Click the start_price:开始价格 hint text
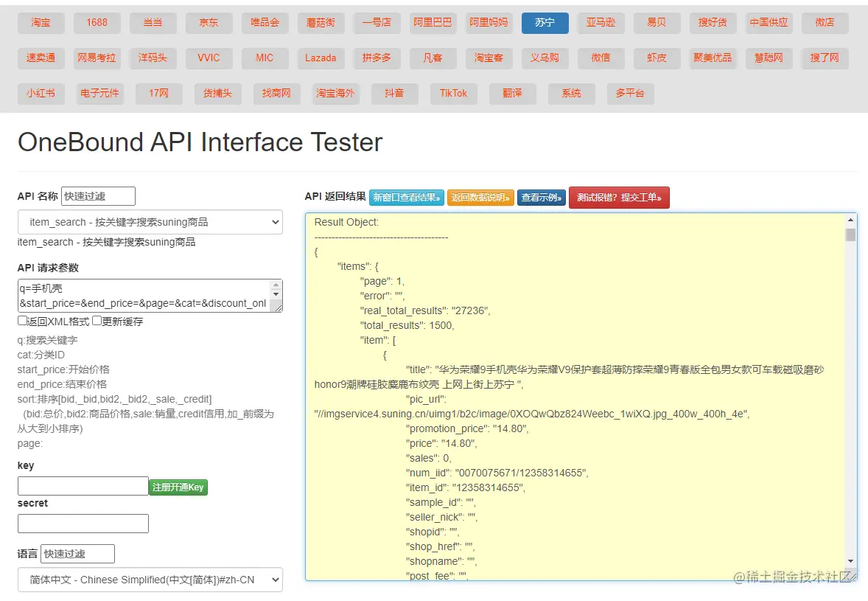Viewport: 868px width, 601px height. (x=63, y=369)
